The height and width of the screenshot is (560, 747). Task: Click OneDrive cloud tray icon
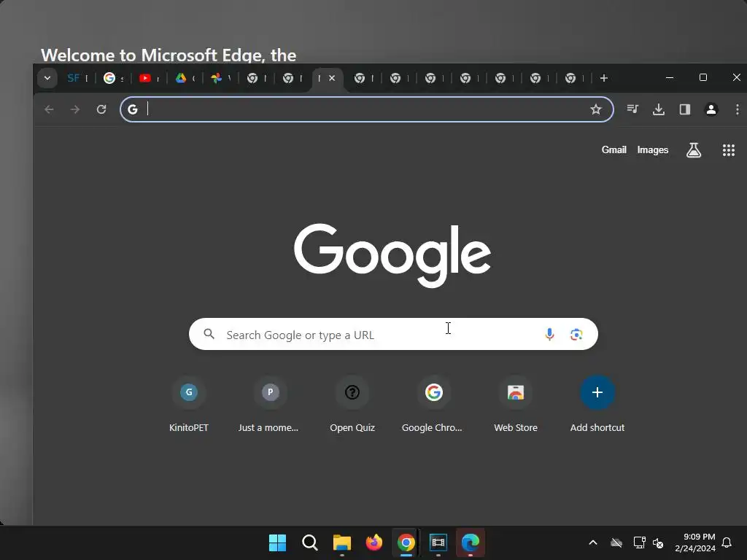click(x=616, y=542)
